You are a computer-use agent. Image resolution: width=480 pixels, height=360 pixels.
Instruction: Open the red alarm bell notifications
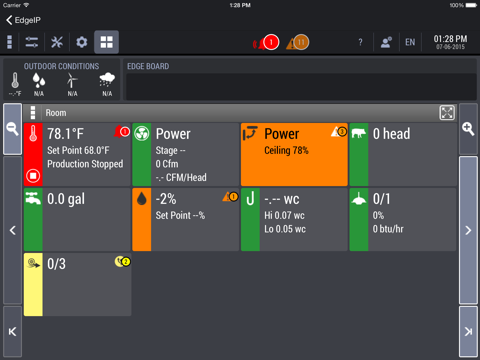pyautogui.click(x=266, y=43)
